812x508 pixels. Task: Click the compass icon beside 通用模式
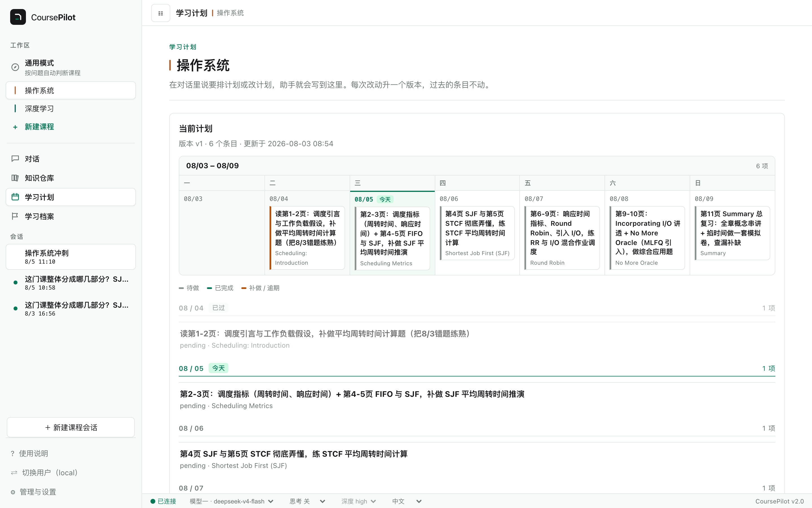(15, 67)
